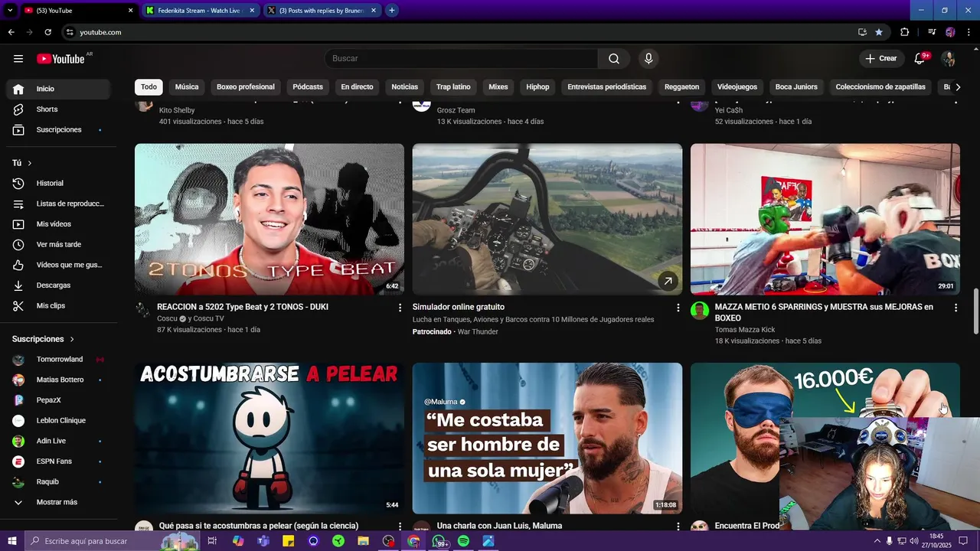This screenshot has height=551, width=980.
Task: Open Mis vídeos in the sidebar
Action: coord(58,224)
